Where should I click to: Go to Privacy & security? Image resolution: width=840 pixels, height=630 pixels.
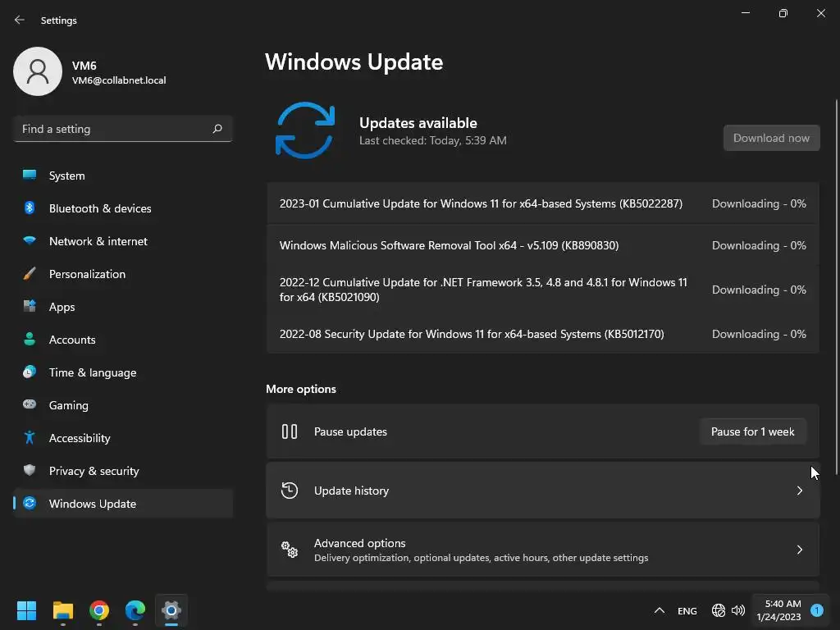tap(123, 471)
